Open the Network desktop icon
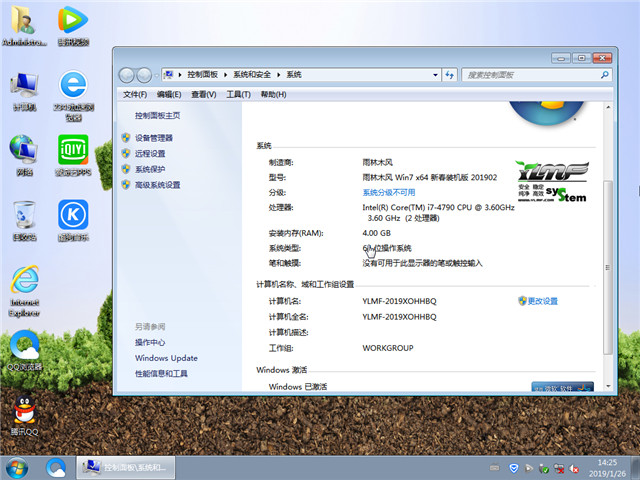The image size is (640, 480). coord(24,156)
